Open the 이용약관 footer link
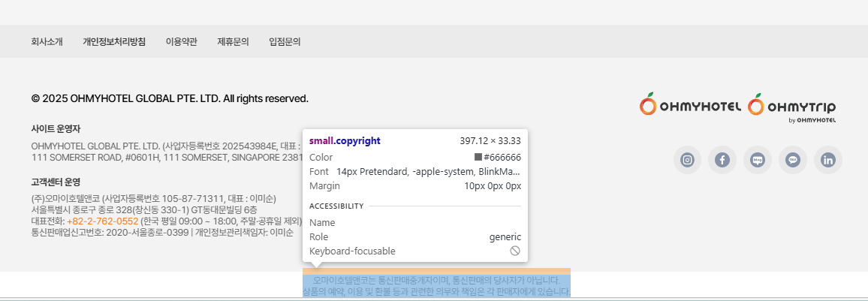Screen dimensions: 868x301 click(181, 42)
